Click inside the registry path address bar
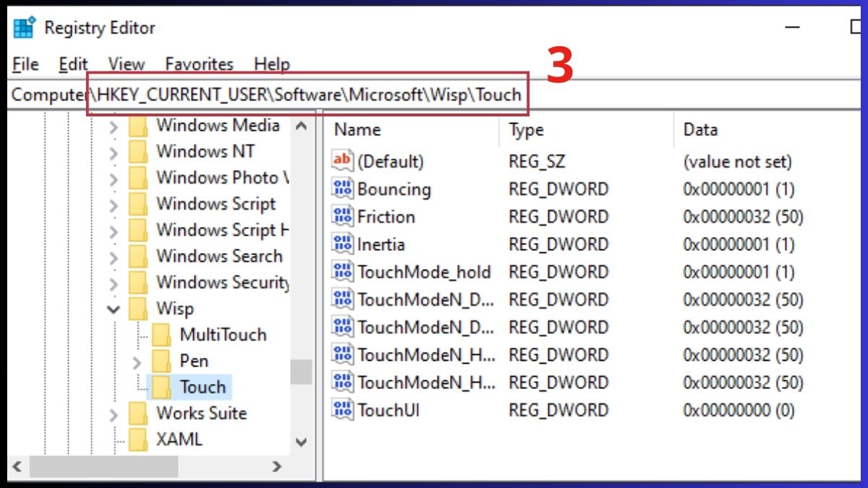This screenshot has height=488, width=868. tap(304, 95)
